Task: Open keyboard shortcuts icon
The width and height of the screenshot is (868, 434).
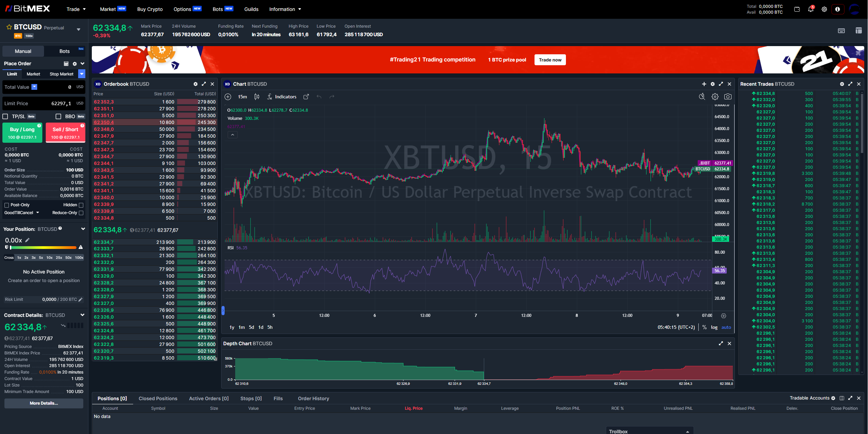Action: coord(841,31)
